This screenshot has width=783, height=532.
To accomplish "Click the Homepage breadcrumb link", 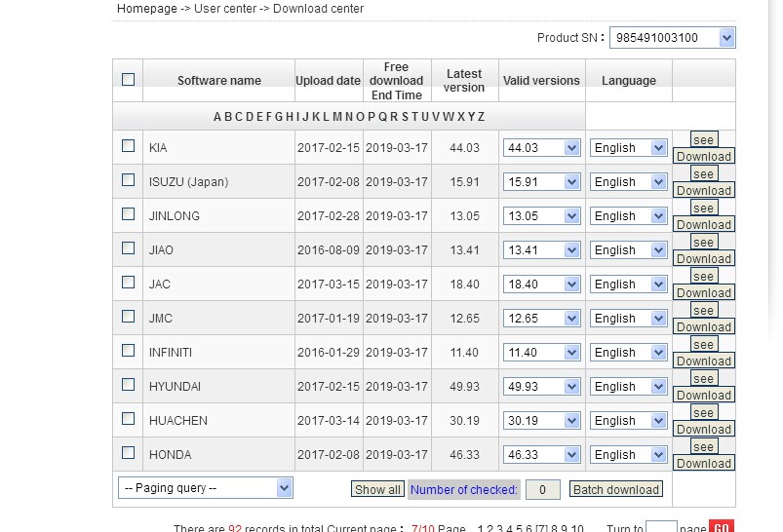I will point(147,9).
